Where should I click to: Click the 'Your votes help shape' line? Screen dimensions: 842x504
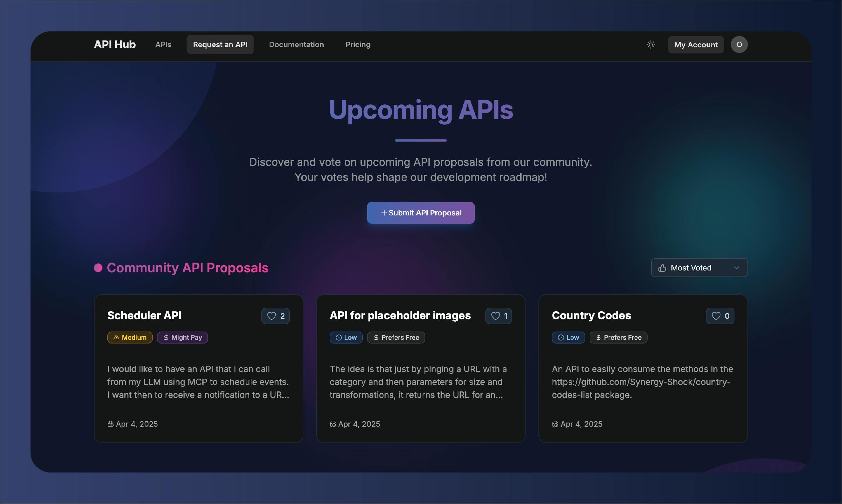(420, 177)
